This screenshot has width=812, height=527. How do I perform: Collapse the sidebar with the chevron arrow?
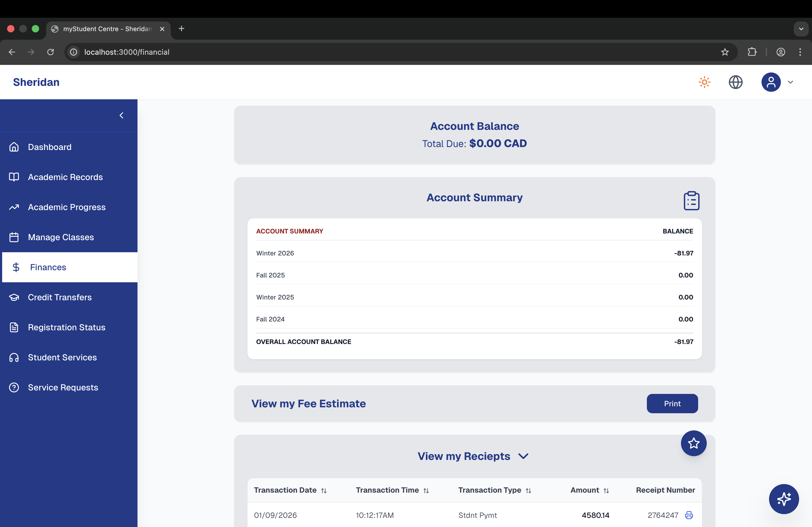click(121, 116)
